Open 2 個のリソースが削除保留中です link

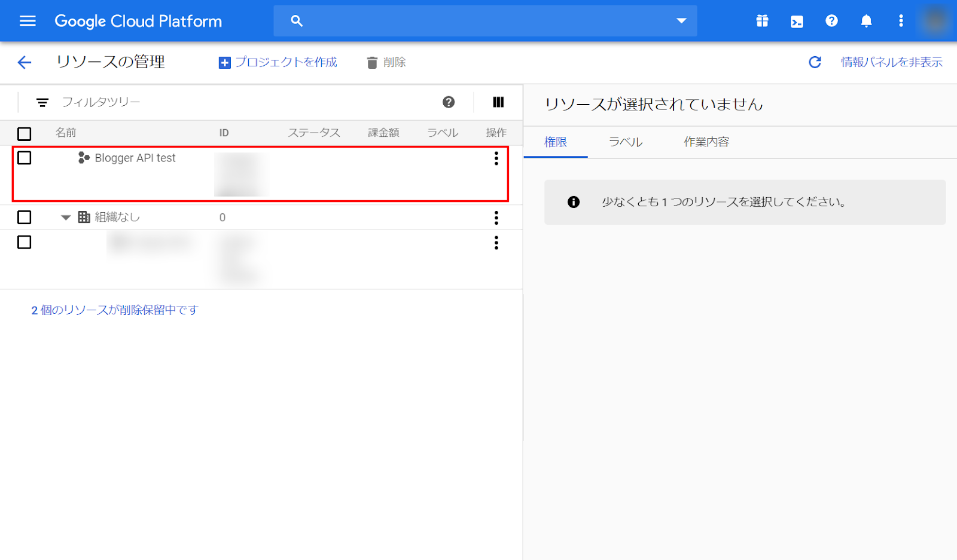coord(115,310)
